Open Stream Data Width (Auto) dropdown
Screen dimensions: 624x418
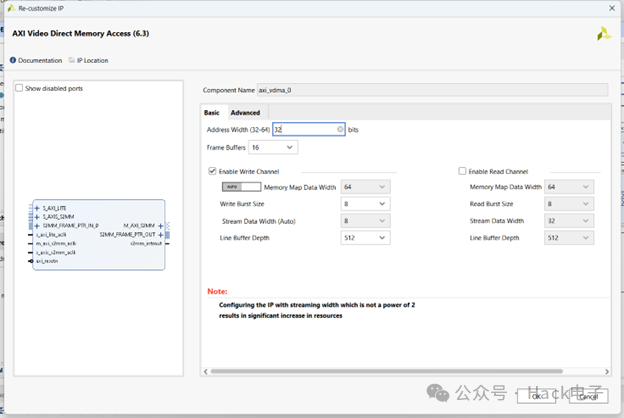coord(365,221)
